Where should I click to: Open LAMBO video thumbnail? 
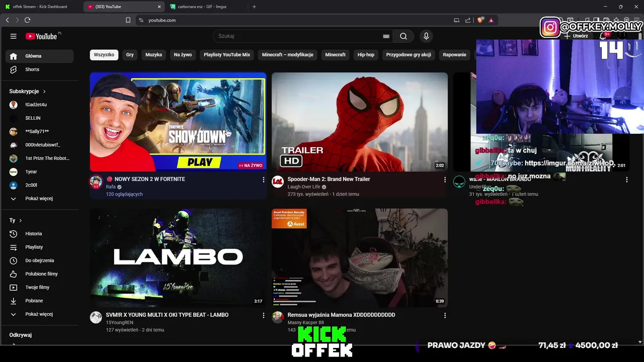178,257
